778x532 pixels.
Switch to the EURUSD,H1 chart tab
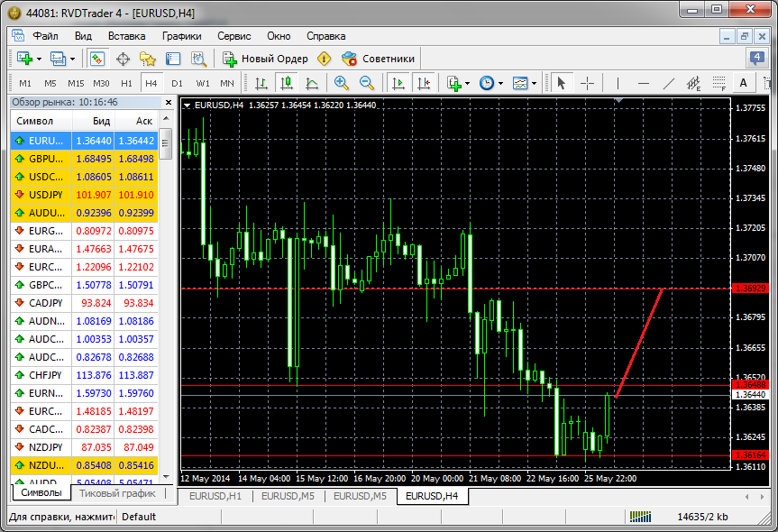coord(215,496)
